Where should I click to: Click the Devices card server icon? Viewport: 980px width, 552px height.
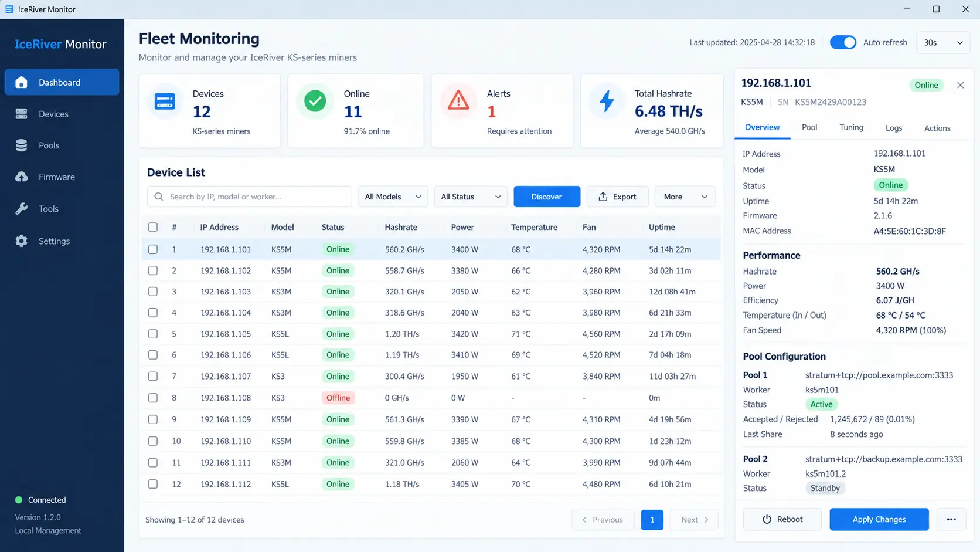click(165, 101)
